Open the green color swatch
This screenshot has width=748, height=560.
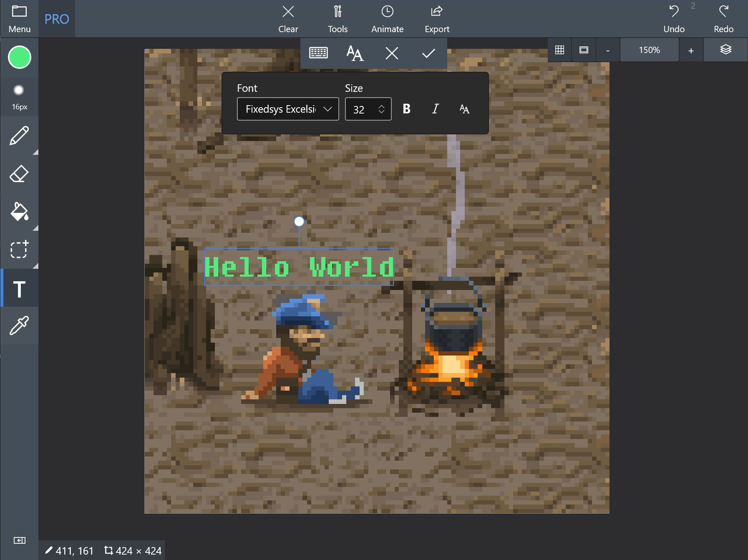point(19,57)
